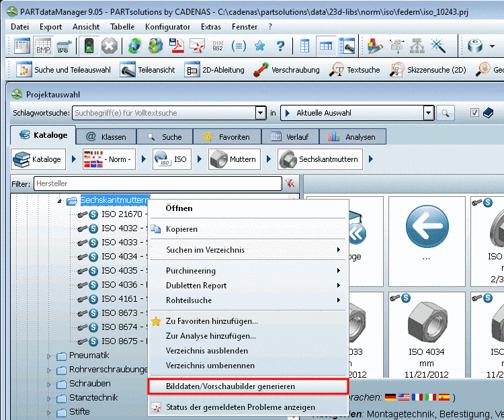Open Skizzensuche (2D) tool
This screenshot has height=420, width=504.
(428, 70)
